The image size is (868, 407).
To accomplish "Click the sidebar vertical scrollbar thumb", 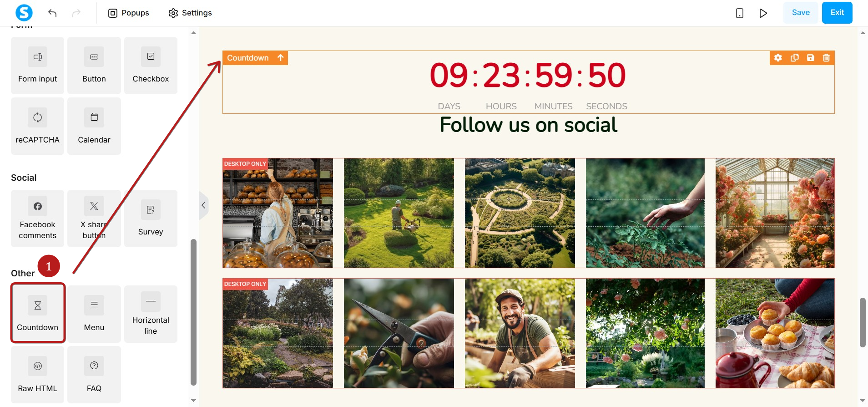I will (x=193, y=312).
